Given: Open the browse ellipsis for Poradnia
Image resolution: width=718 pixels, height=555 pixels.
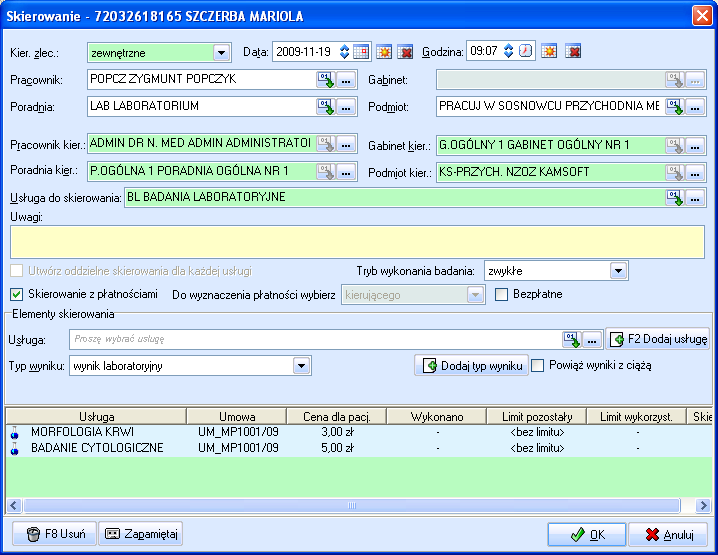Looking at the screenshot, I should click(346, 107).
